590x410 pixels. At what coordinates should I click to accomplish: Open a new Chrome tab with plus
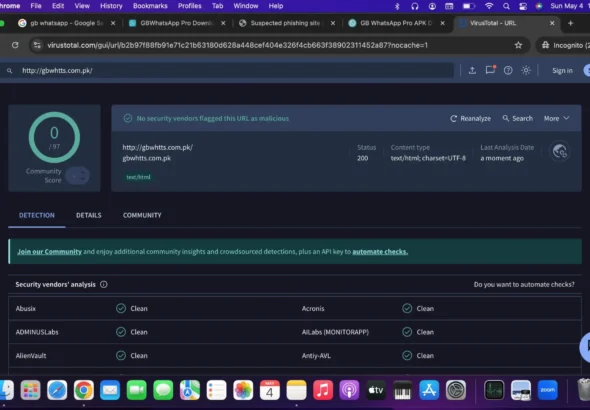tap(570, 23)
